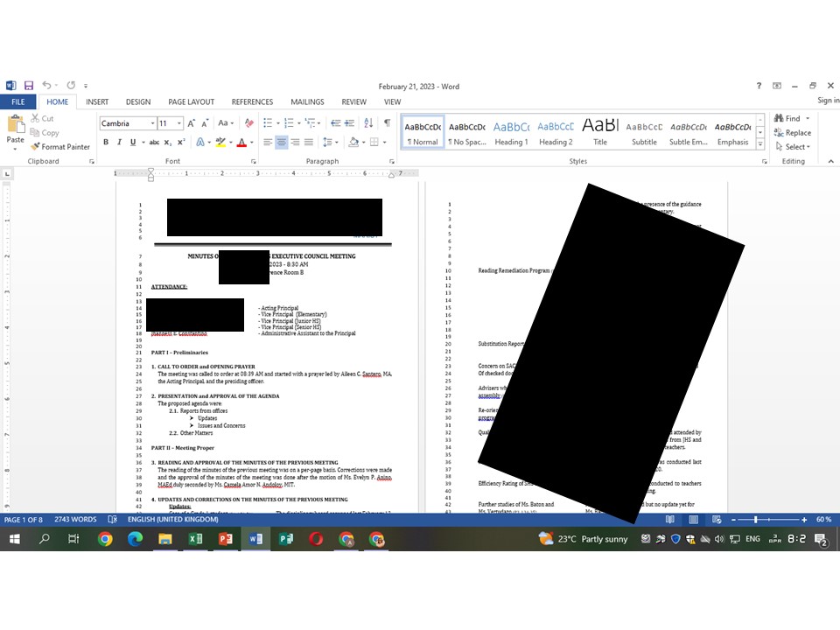
Task: Expand the numbering list options
Action: click(x=299, y=123)
